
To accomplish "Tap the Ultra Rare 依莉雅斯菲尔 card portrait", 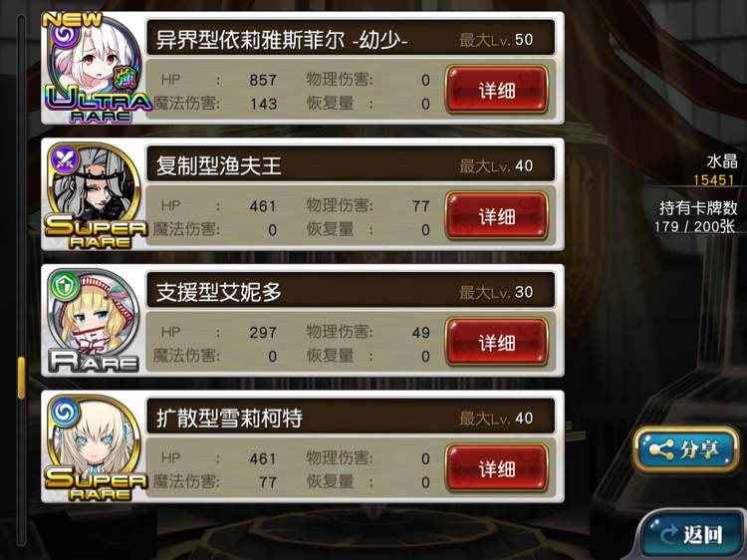I will [94, 68].
